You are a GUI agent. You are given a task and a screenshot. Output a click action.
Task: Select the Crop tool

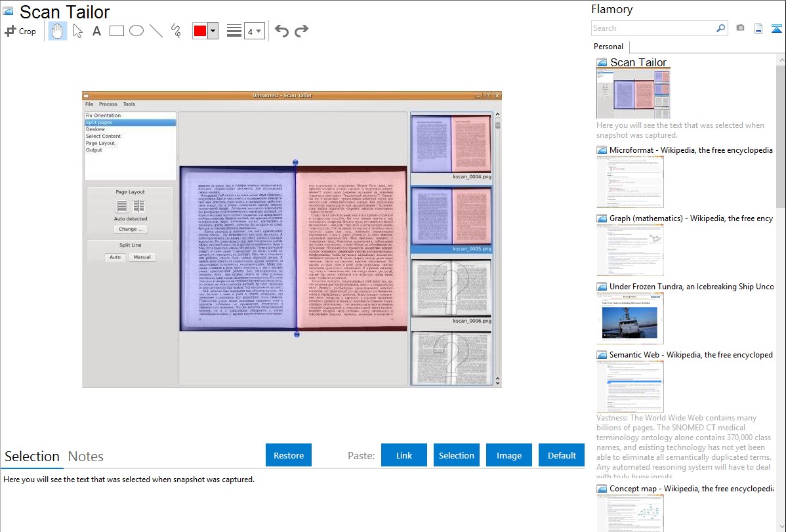tap(20, 31)
